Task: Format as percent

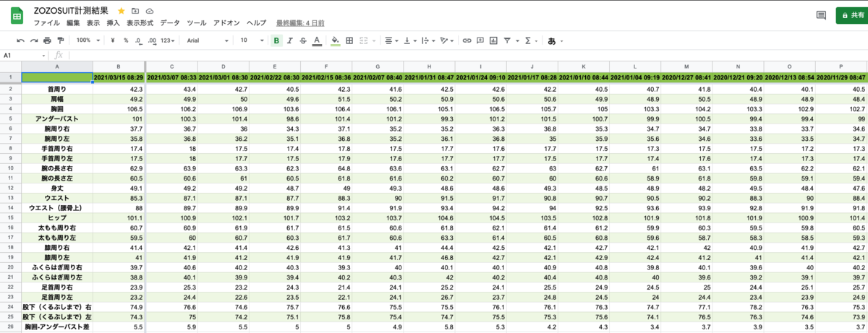Action: (126, 40)
